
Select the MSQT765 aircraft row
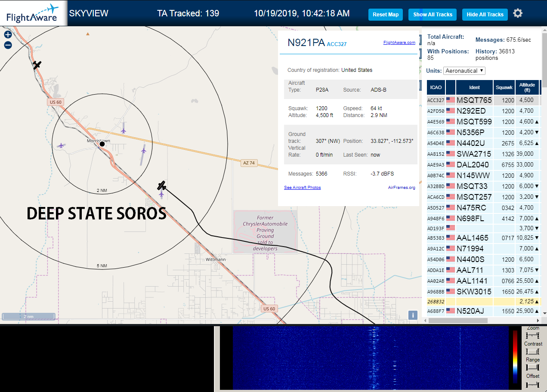tap(483, 100)
